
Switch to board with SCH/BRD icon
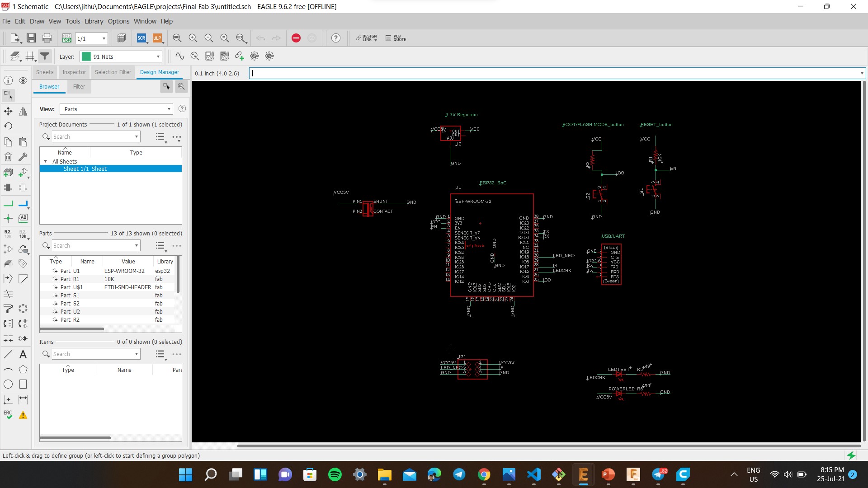point(66,38)
